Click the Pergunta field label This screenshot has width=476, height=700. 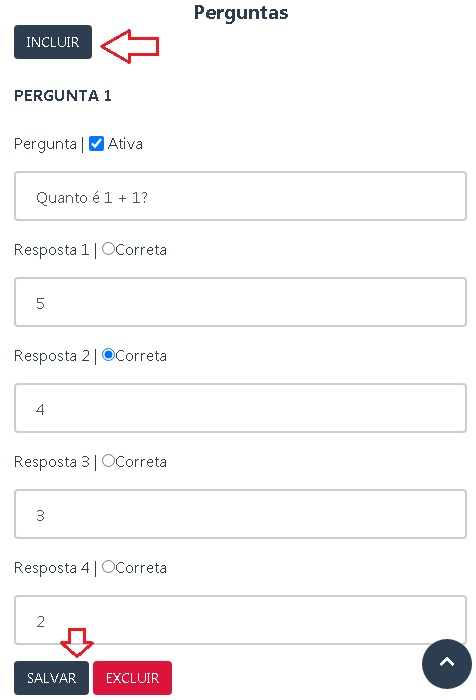tap(46, 144)
